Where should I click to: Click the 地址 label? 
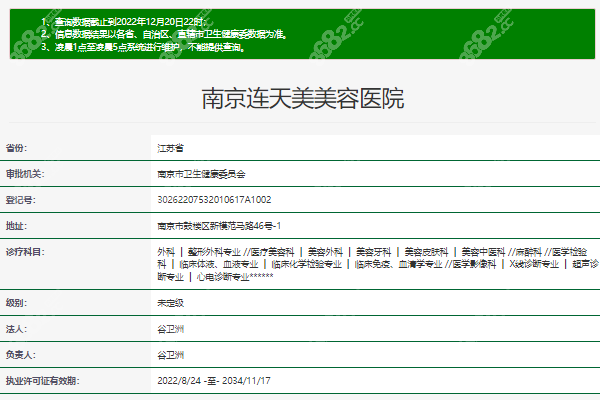[16, 226]
